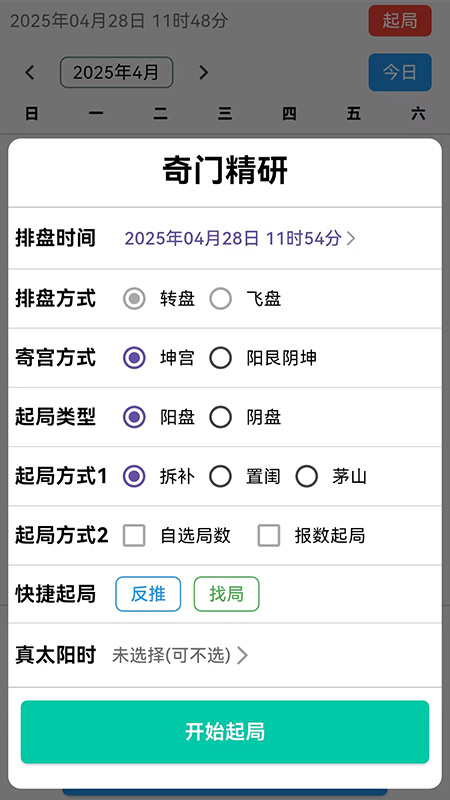Choose 置闰 起局方式
Viewport: 450px width, 800px height.
click(220, 477)
